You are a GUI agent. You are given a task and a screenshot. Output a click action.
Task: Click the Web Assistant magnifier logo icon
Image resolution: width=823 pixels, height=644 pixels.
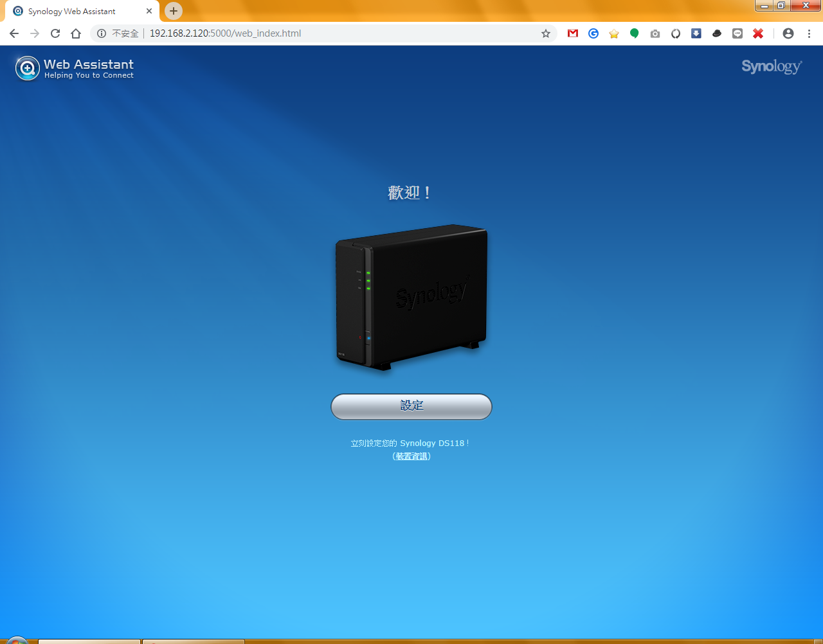coord(28,68)
